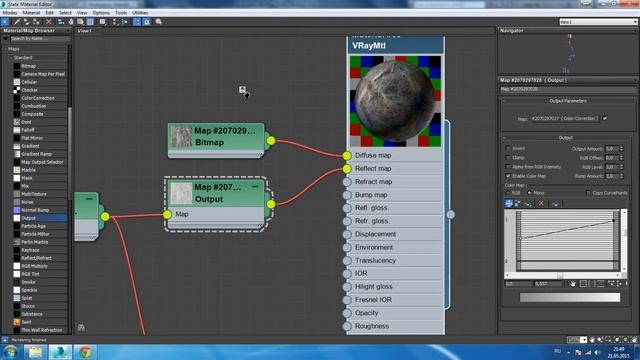
Task: Click the red Delete Point curve icon
Action: pos(541,203)
